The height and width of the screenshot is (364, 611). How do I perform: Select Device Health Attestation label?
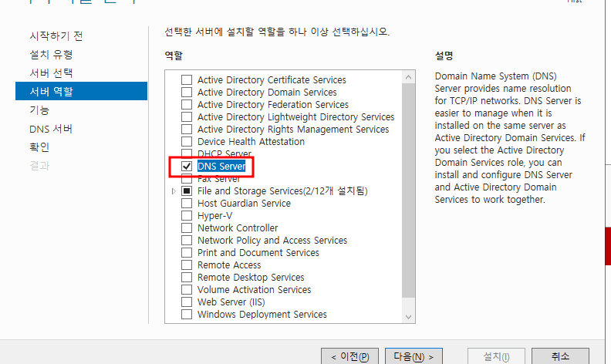(x=251, y=141)
